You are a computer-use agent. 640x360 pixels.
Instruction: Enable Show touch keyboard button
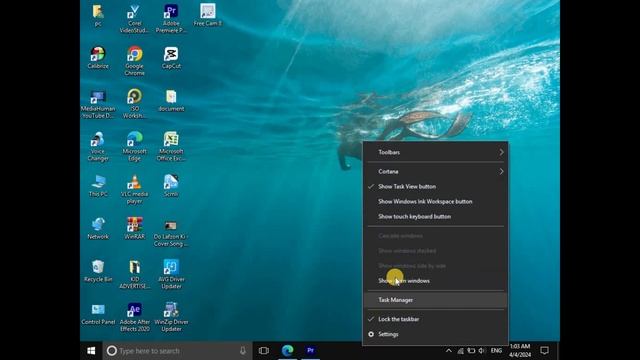(x=435, y=217)
